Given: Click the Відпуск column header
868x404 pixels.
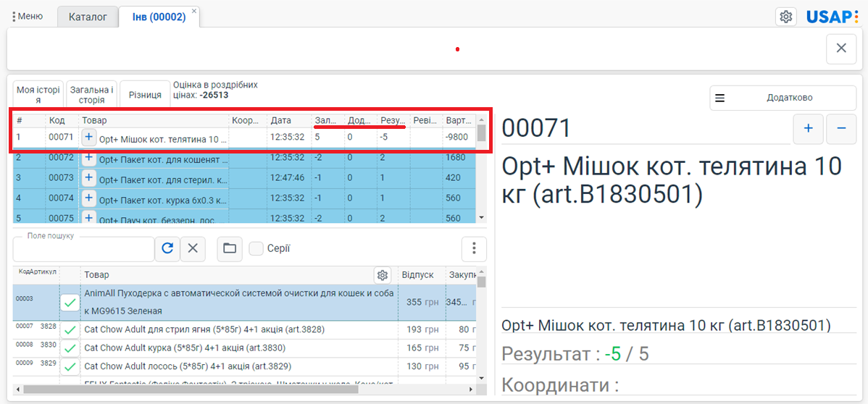Looking at the screenshot, I should pos(421,275).
